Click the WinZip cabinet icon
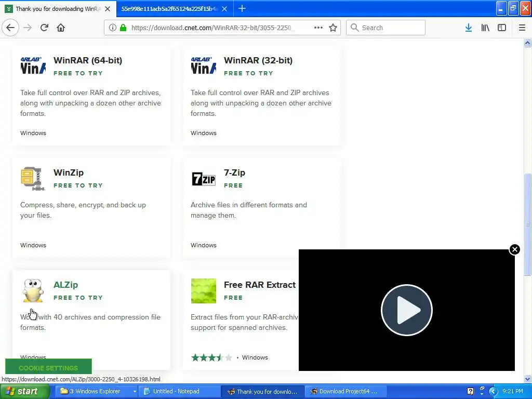 (33, 179)
